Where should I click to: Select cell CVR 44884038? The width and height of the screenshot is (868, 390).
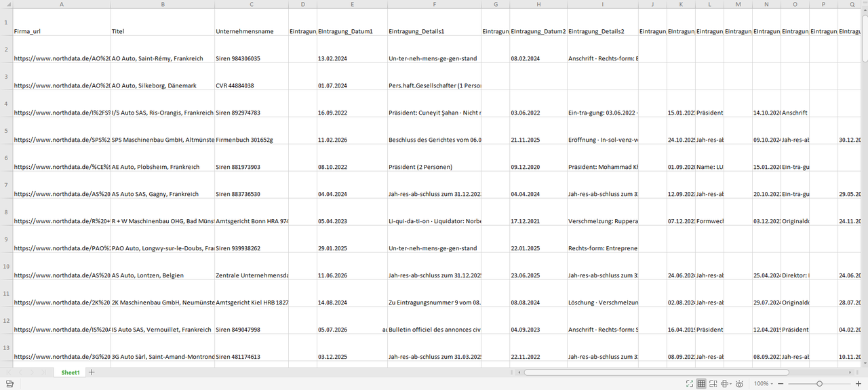point(252,77)
